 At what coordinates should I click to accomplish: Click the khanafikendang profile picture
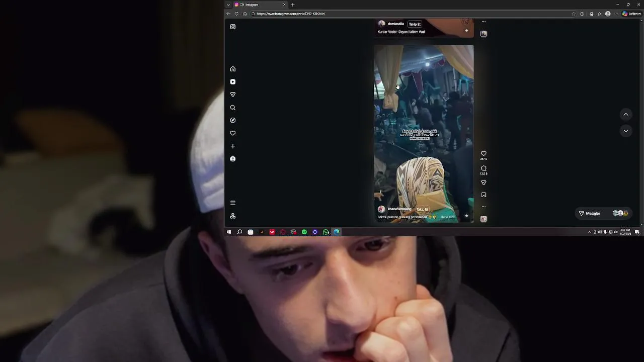coord(381,209)
